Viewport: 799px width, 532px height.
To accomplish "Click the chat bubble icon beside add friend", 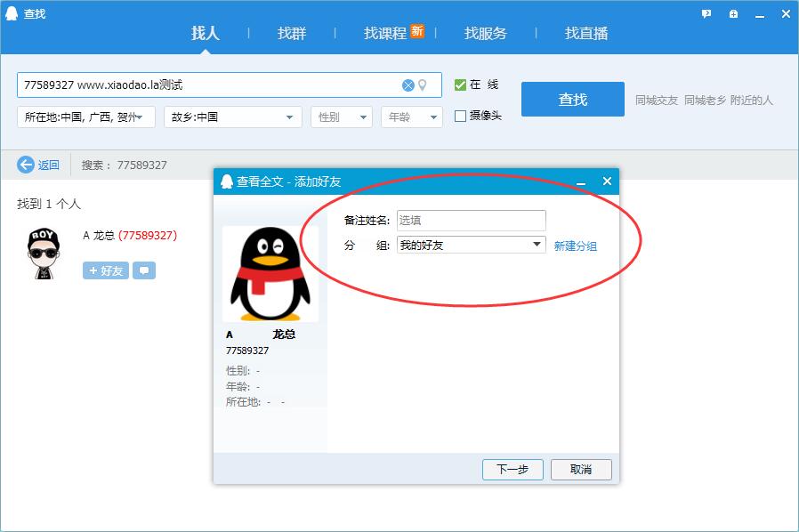I will tap(144, 270).
